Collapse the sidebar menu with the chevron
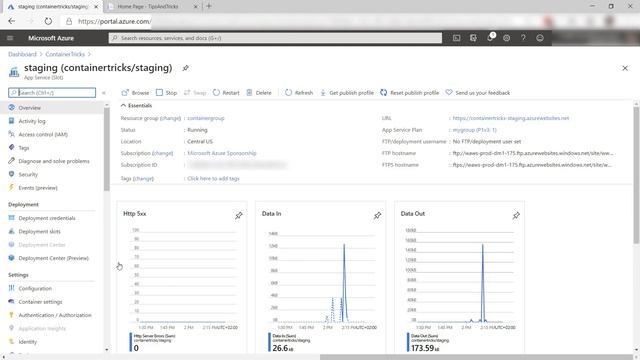The height and width of the screenshot is (360, 640). [104, 93]
